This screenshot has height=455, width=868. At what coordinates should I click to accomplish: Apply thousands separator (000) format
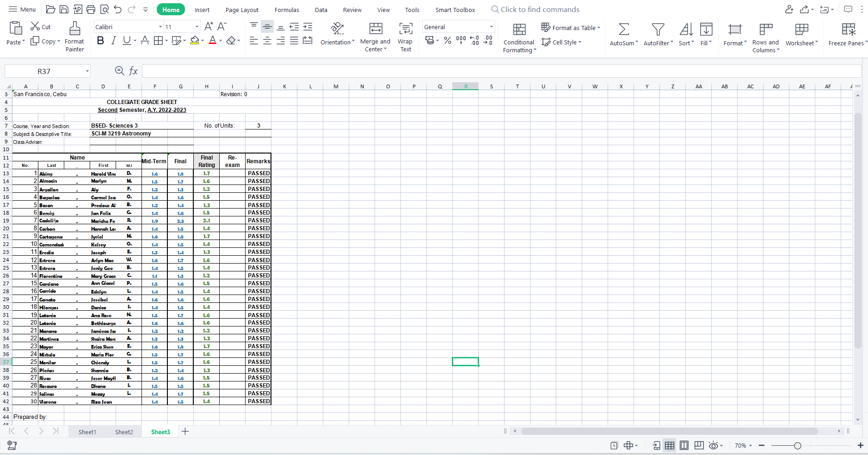point(461,41)
